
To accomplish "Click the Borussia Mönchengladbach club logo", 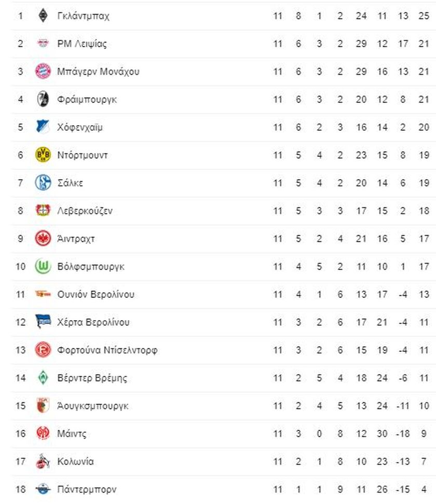I will (x=43, y=16).
